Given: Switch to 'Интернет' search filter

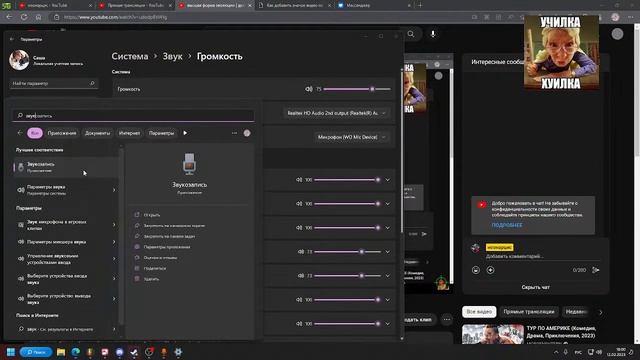Looking at the screenshot, I should pos(129,133).
